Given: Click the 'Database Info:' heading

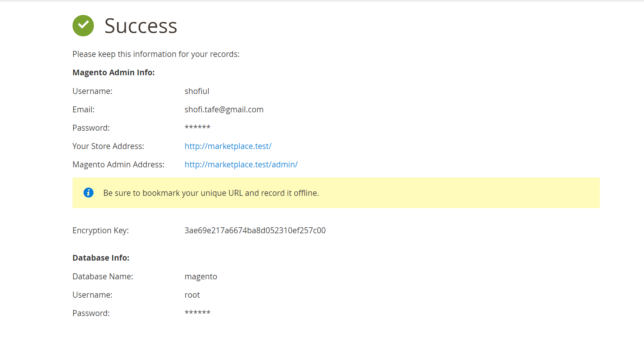Looking at the screenshot, I should point(101,258).
